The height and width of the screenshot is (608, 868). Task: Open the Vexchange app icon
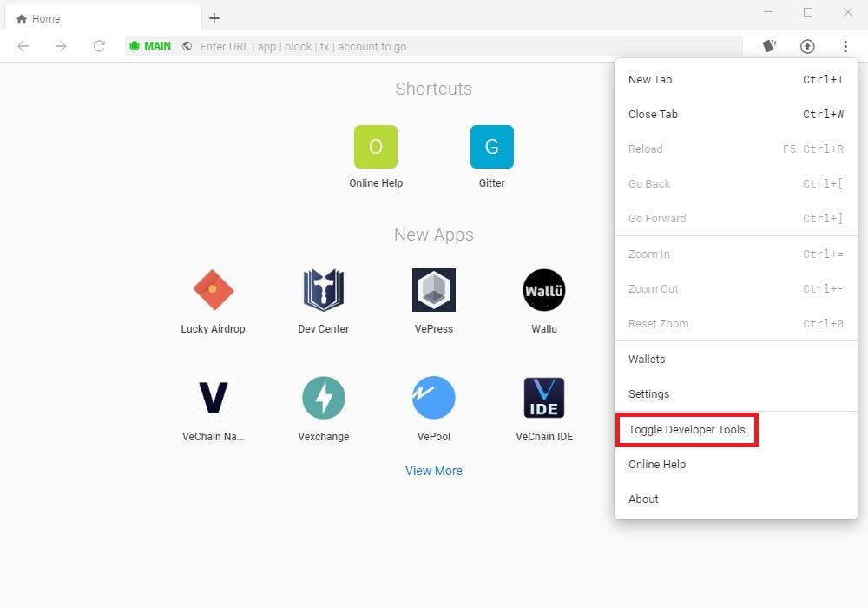click(323, 398)
